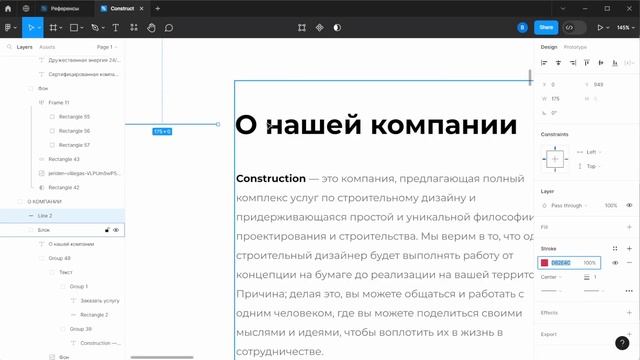Expand Present options dropdown arrow
Screen dimensions: 640x360
click(x=608, y=28)
